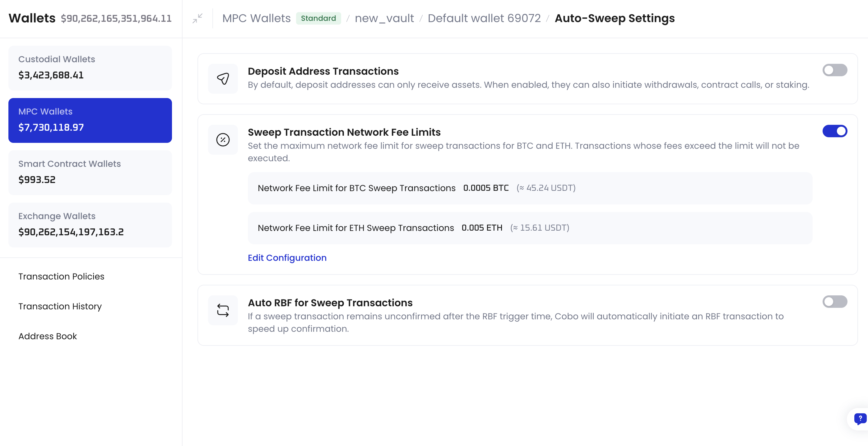
Task: Go back to MPC Wallets via breadcrumb
Action: pos(256,18)
